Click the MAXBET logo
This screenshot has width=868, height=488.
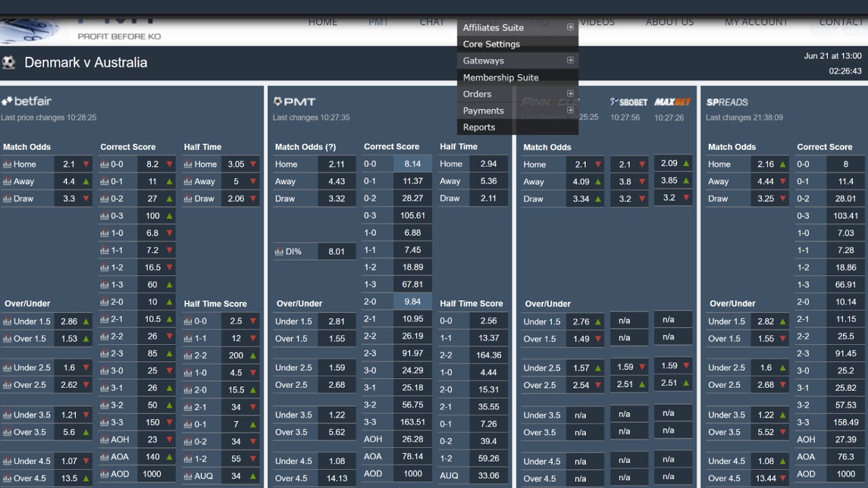tap(673, 102)
